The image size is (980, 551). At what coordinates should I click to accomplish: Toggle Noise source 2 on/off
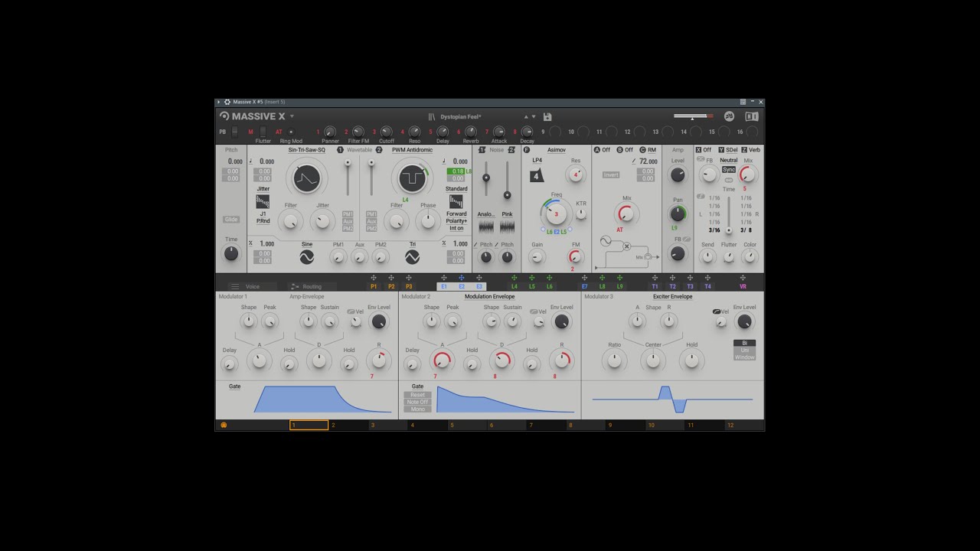coord(511,150)
